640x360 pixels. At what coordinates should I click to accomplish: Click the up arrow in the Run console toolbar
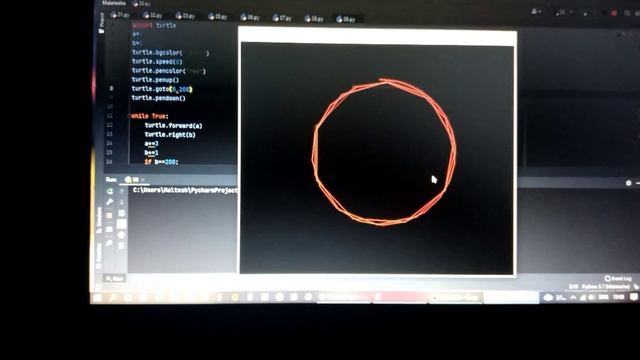pyautogui.click(x=122, y=191)
